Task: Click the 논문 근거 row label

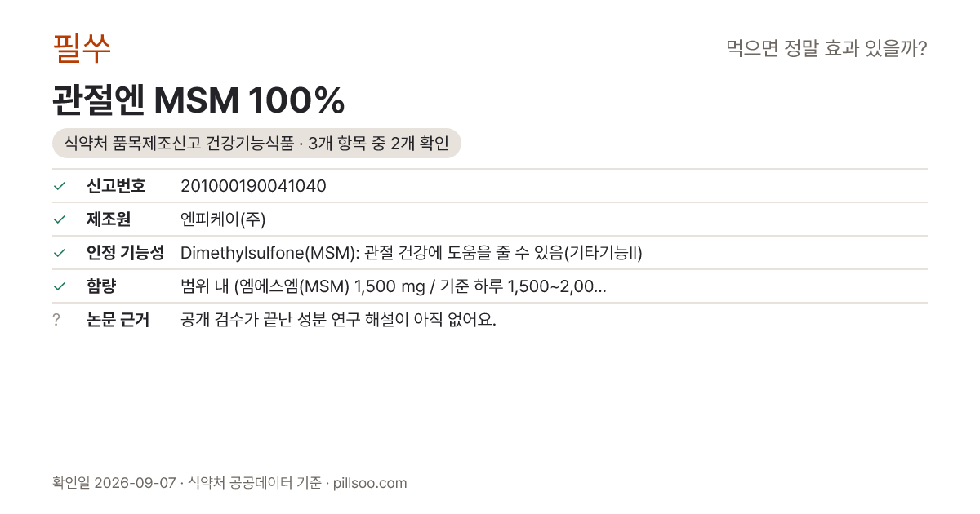Action: coord(118,320)
